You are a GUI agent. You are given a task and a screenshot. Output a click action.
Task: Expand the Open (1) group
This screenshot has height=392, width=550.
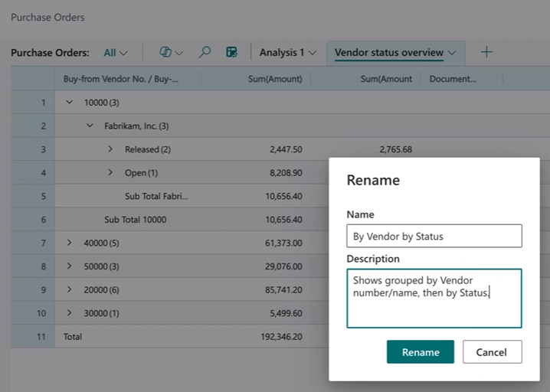pyautogui.click(x=110, y=172)
